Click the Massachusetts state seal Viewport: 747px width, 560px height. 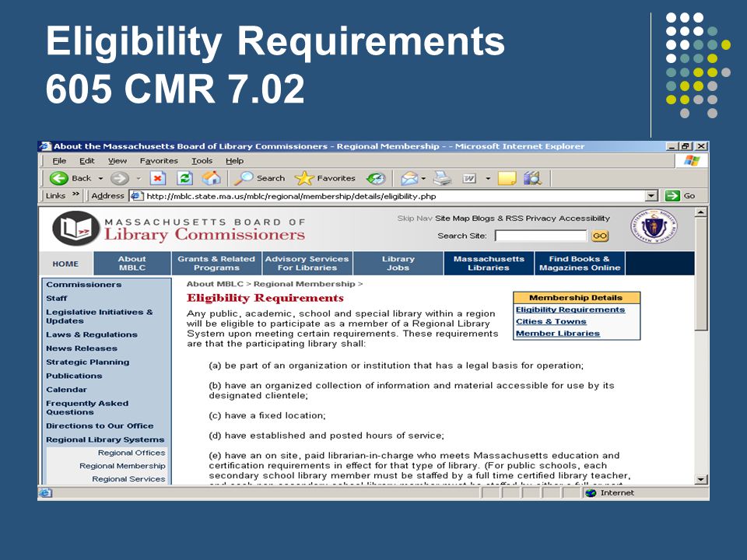654,226
